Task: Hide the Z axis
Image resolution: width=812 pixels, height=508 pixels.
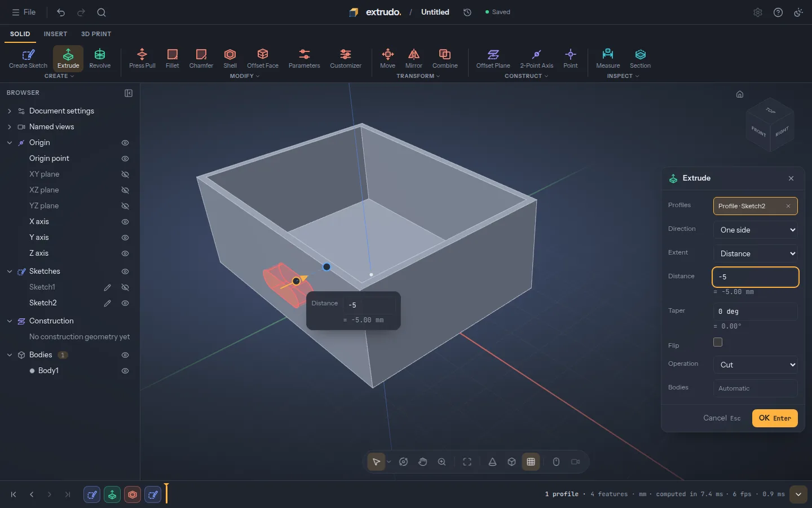Action: click(x=125, y=253)
